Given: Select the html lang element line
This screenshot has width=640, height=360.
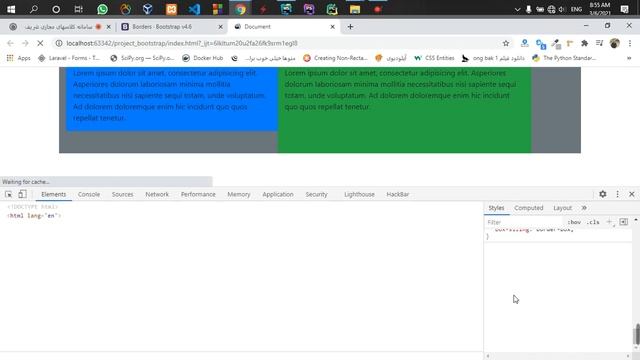Looking at the screenshot, I should (34, 216).
